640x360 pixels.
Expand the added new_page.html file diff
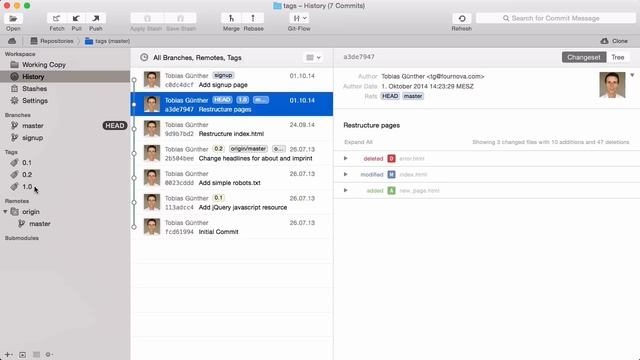(x=346, y=190)
